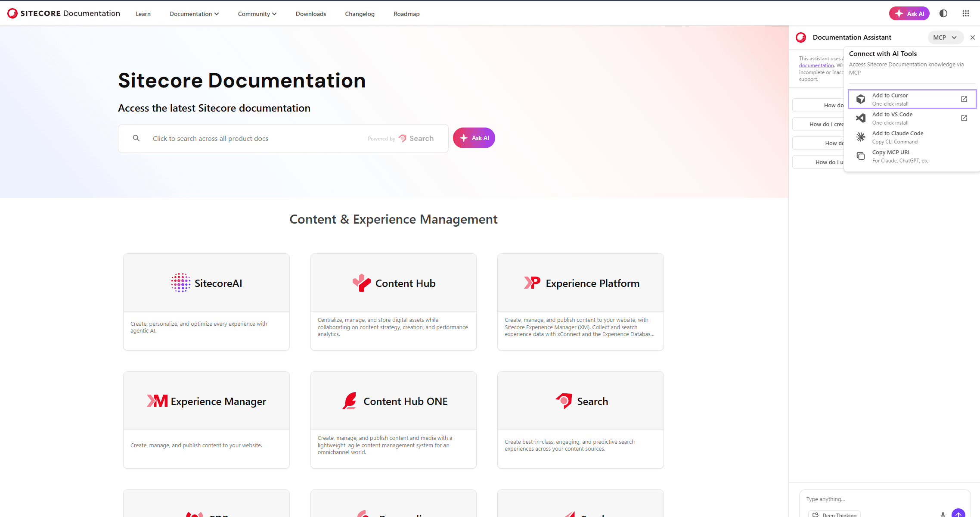Expand the Documentation dropdown in navbar
Viewport: 980px width, 517px height.
[x=194, y=14]
